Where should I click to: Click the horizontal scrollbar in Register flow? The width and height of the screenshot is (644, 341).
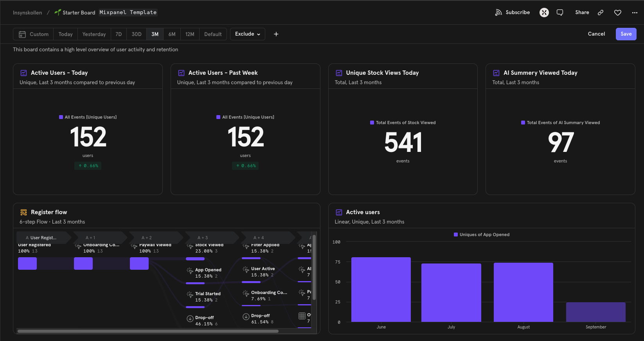click(x=148, y=331)
